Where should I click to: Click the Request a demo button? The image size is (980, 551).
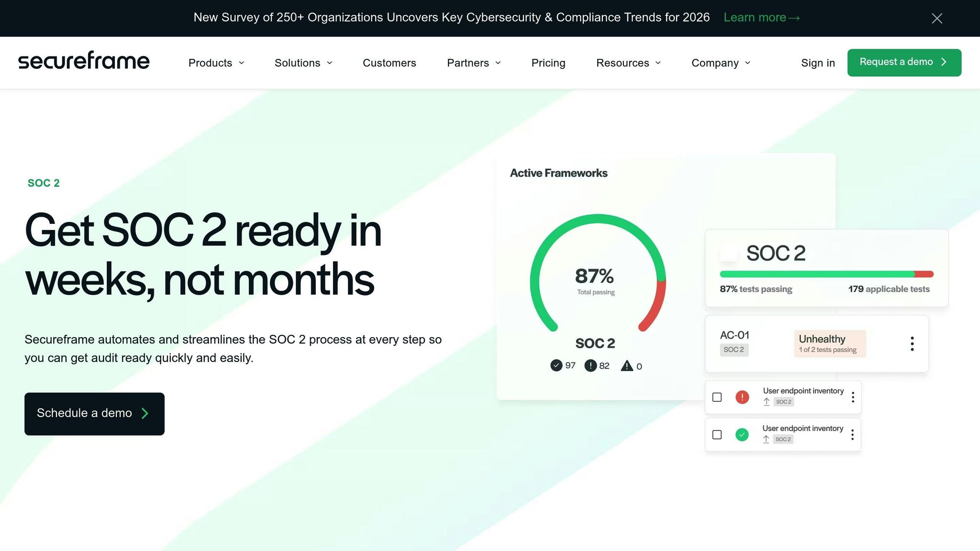pos(904,62)
